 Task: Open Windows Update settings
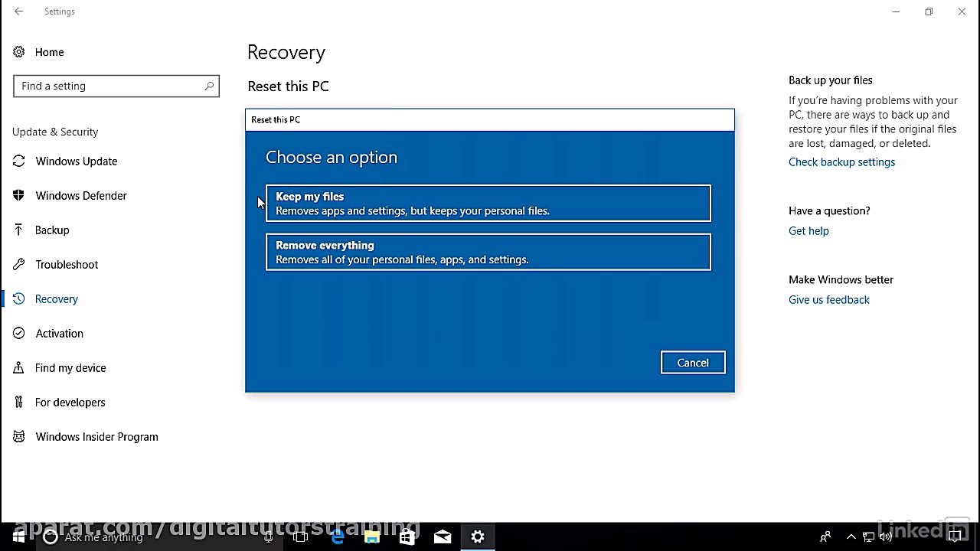[x=76, y=161]
